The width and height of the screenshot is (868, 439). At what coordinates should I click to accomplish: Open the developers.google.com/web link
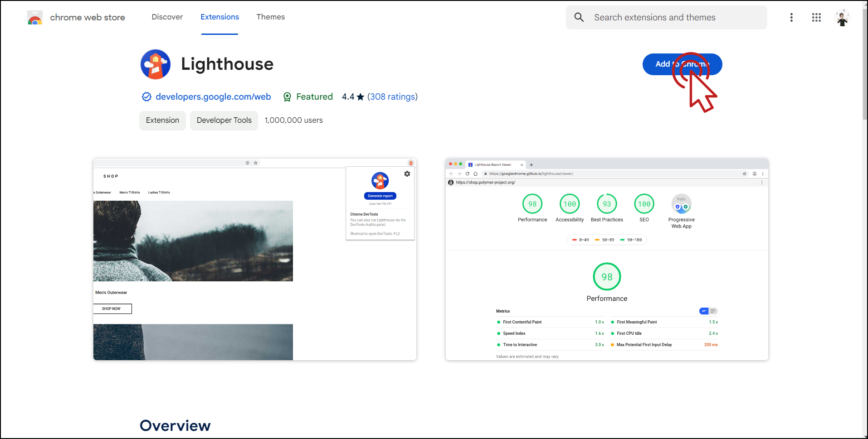[213, 96]
